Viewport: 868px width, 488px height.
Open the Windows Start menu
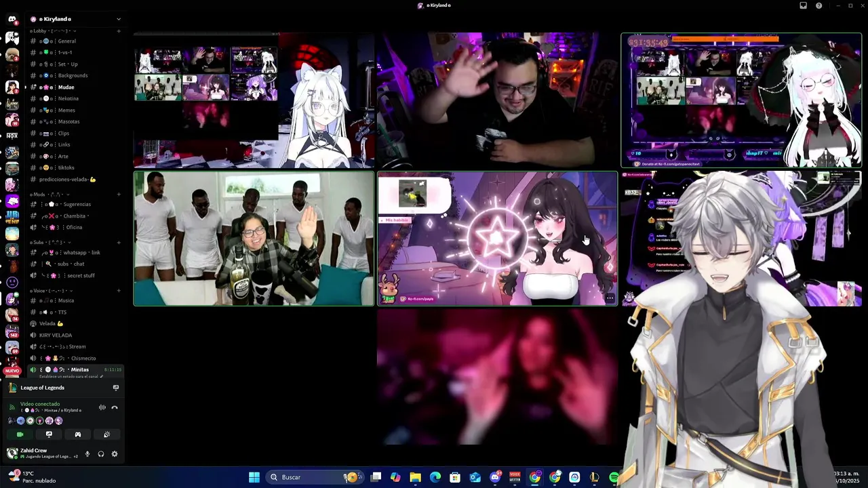pyautogui.click(x=254, y=477)
